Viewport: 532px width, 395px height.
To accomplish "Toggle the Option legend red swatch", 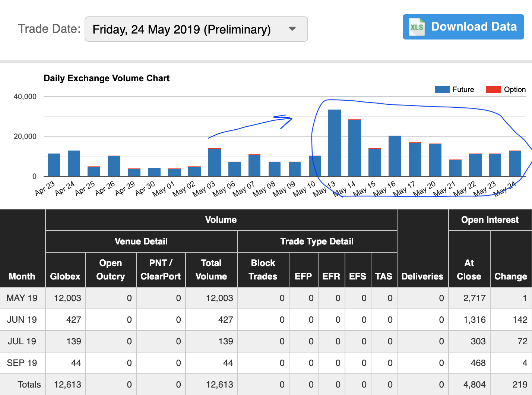I will [493, 89].
